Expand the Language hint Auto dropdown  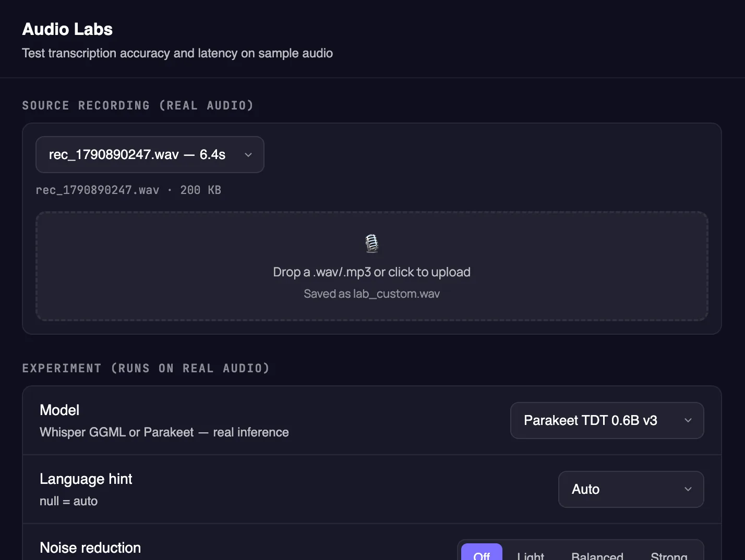[631, 489]
